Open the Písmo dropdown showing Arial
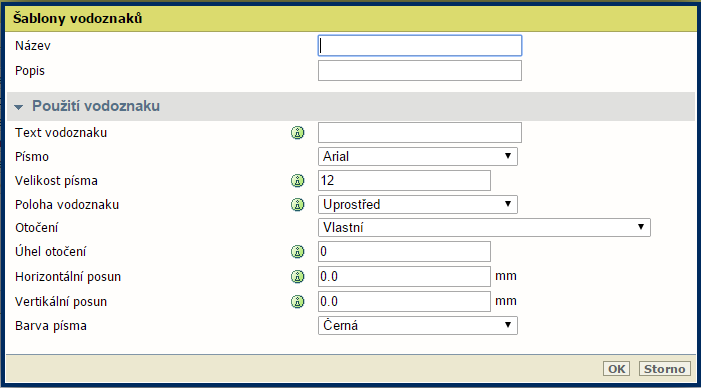Screen dimensions: 701x388 pyautogui.click(x=418, y=156)
